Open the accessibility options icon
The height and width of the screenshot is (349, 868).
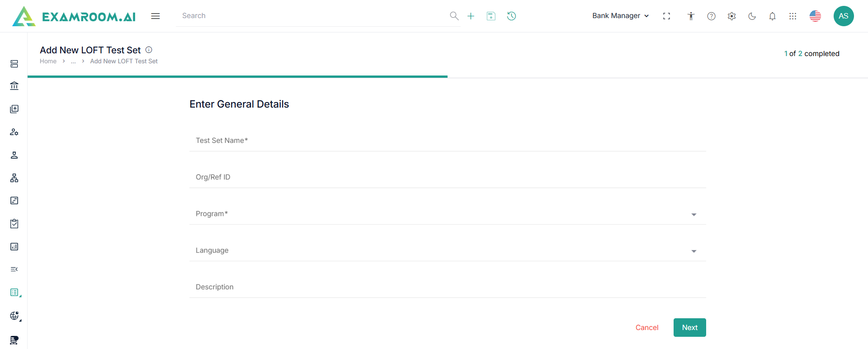click(691, 16)
